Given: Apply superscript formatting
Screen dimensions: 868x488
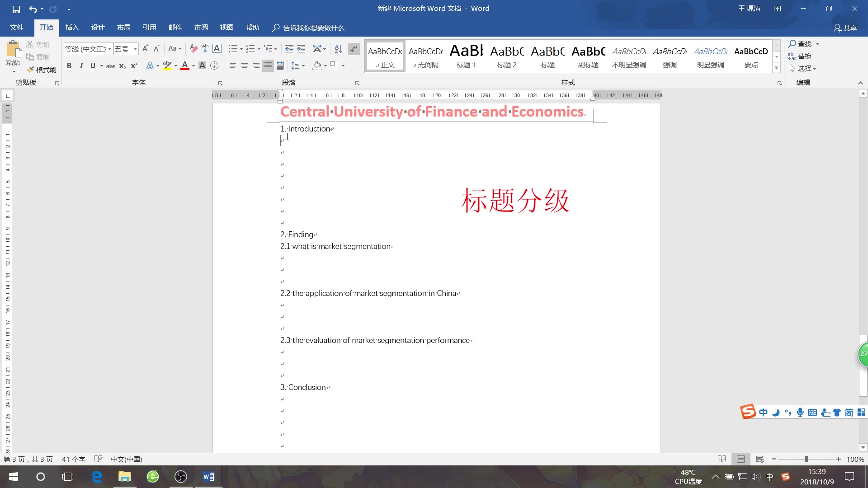Looking at the screenshot, I should click(133, 66).
